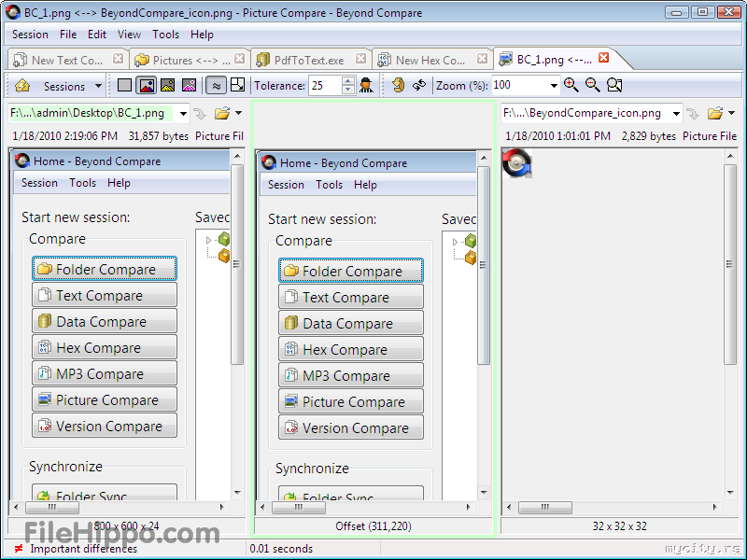Open the Session menu in main menu bar
This screenshot has height=560, width=747.
point(30,35)
